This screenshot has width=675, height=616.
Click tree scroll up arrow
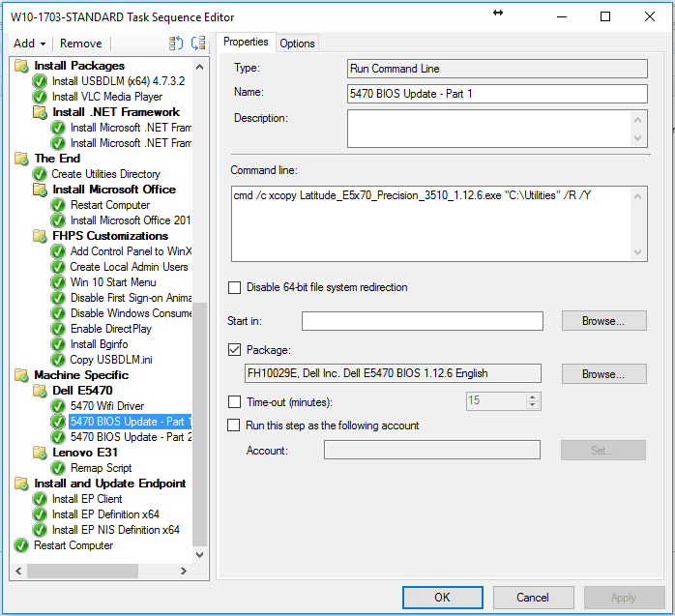(x=200, y=67)
